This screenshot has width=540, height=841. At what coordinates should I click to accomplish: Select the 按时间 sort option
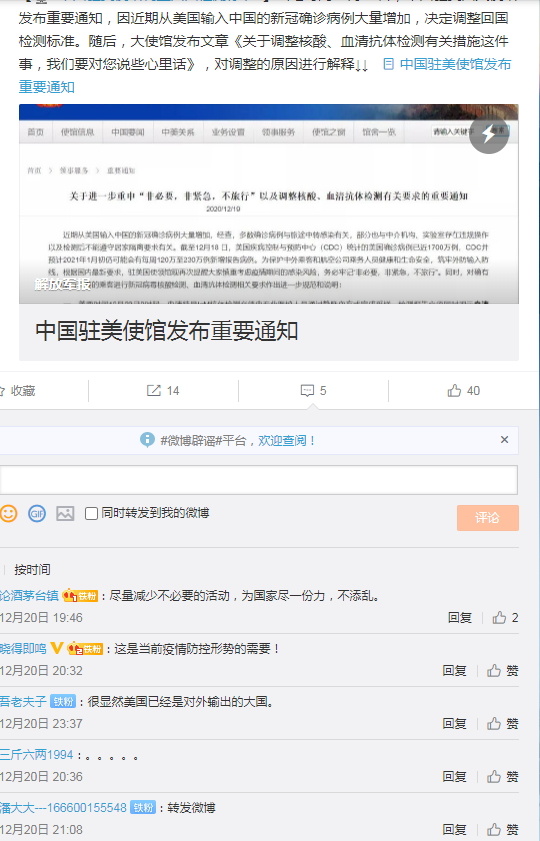click(x=32, y=570)
